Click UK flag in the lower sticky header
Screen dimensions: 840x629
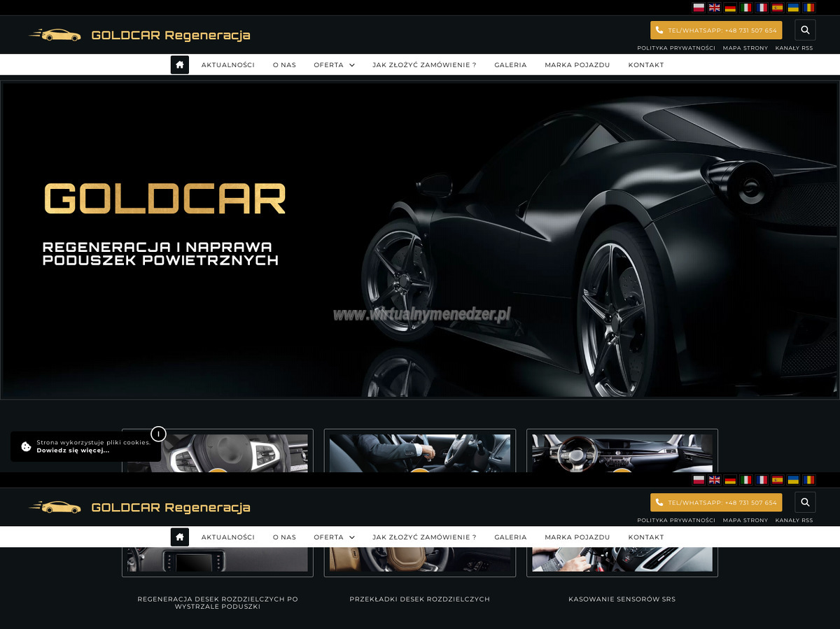[x=714, y=480]
